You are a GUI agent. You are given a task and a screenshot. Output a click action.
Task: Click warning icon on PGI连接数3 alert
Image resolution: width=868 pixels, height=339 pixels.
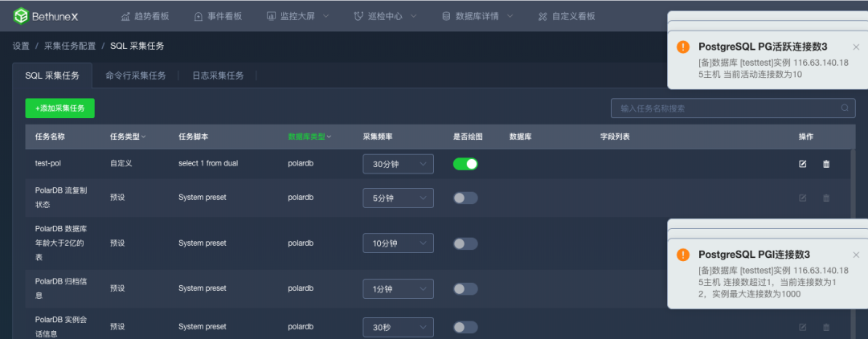(683, 255)
